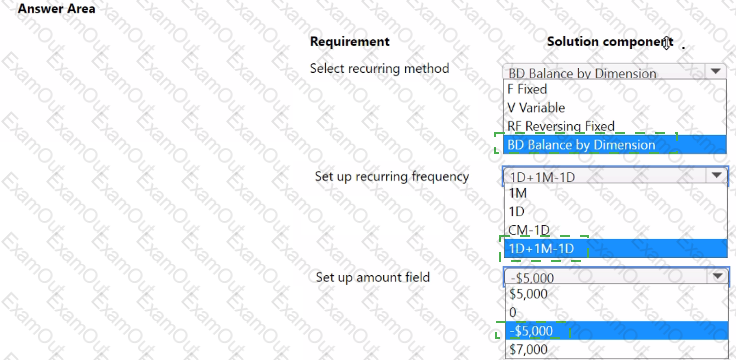Pick highlighted -$5,000 amount option

pos(617,331)
